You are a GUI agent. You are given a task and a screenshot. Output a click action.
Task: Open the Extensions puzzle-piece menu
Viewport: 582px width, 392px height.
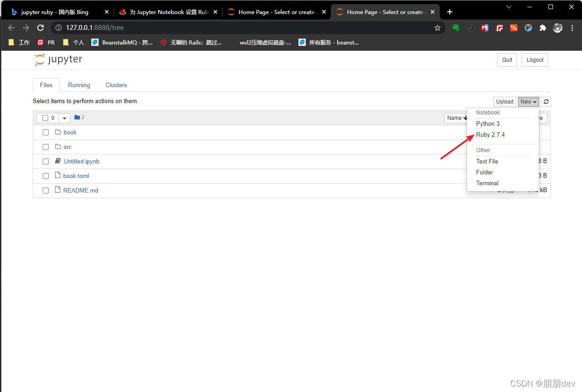coord(542,28)
